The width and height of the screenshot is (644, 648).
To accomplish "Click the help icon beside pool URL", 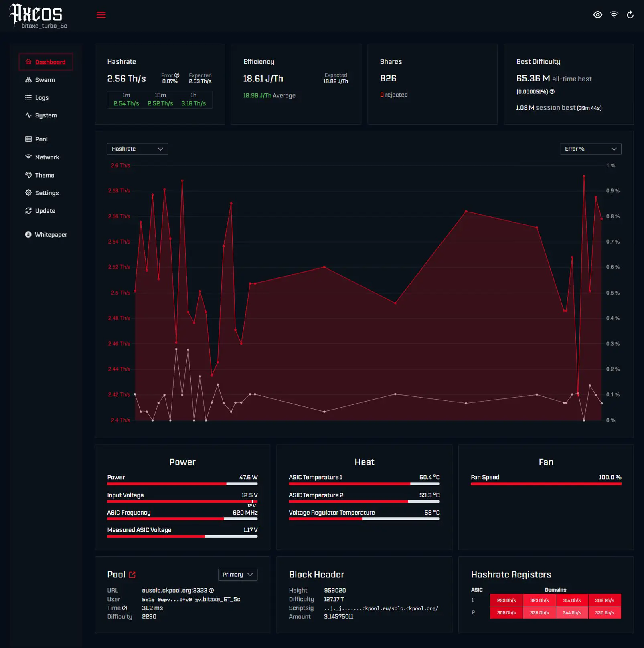I will 211,590.
